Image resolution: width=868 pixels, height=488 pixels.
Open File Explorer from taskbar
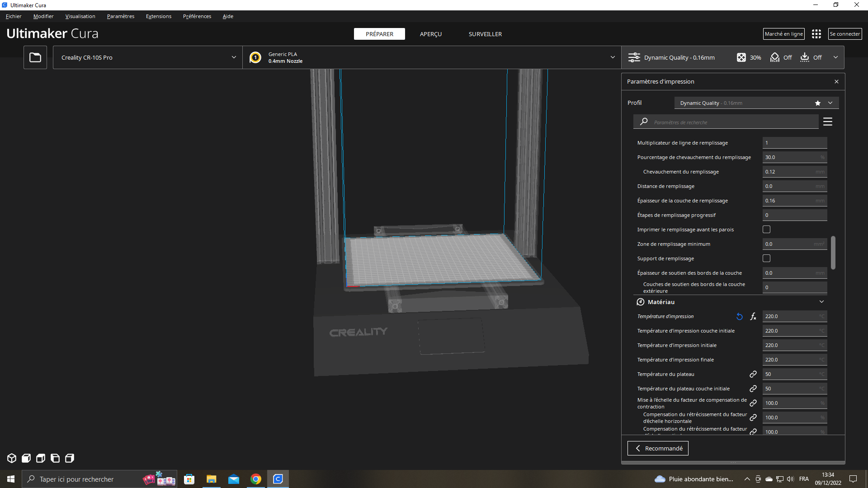[x=212, y=479]
